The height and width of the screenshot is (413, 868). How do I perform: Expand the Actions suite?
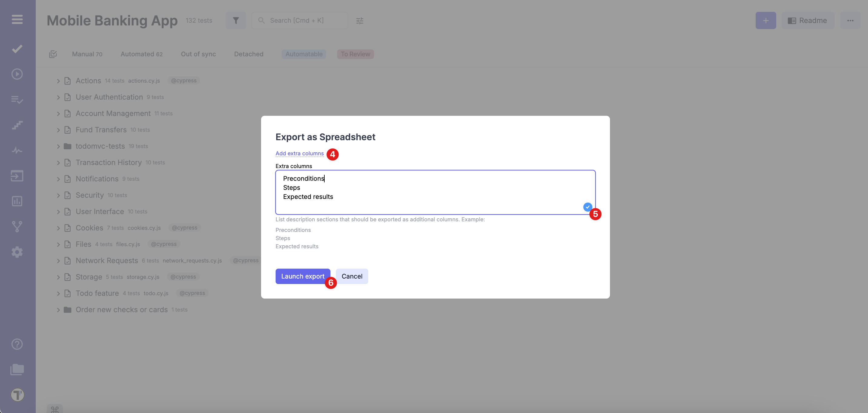point(58,81)
